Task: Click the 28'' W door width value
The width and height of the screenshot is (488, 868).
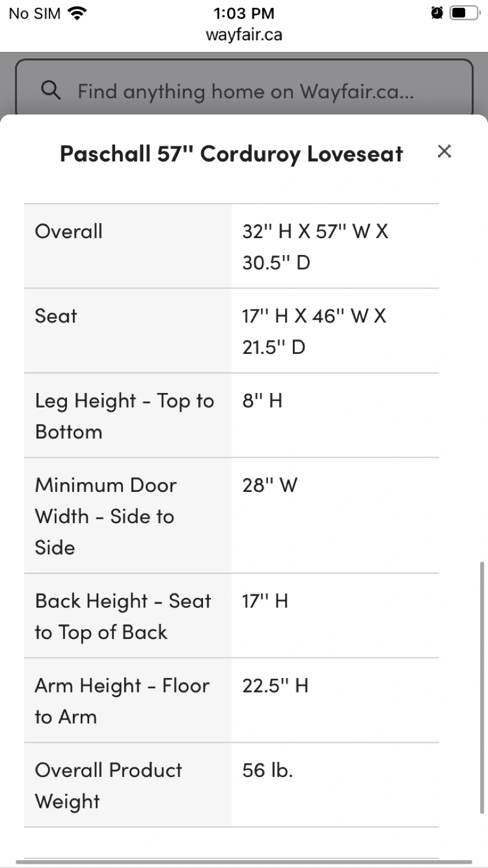Action: (270, 485)
